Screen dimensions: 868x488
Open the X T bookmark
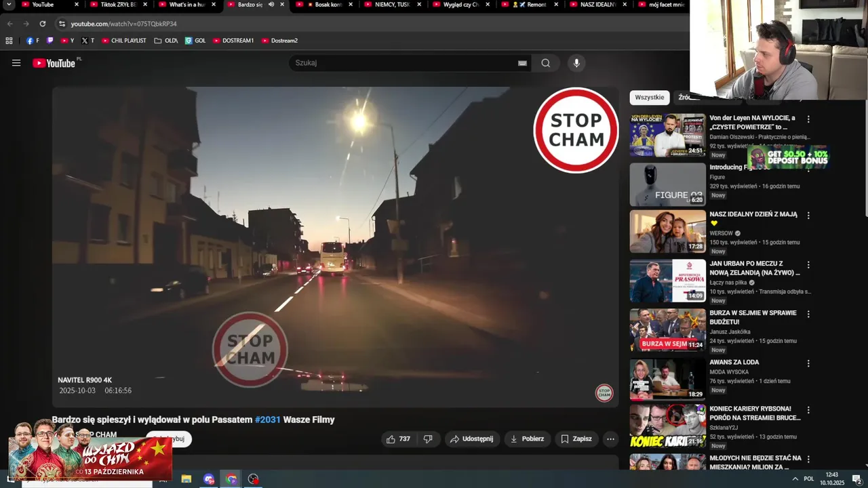88,41
